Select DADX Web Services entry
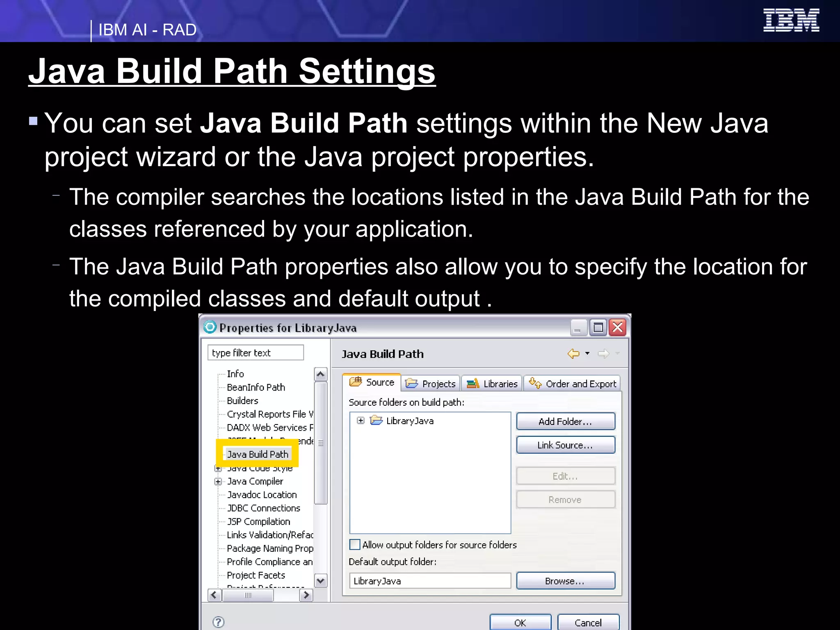 point(270,427)
